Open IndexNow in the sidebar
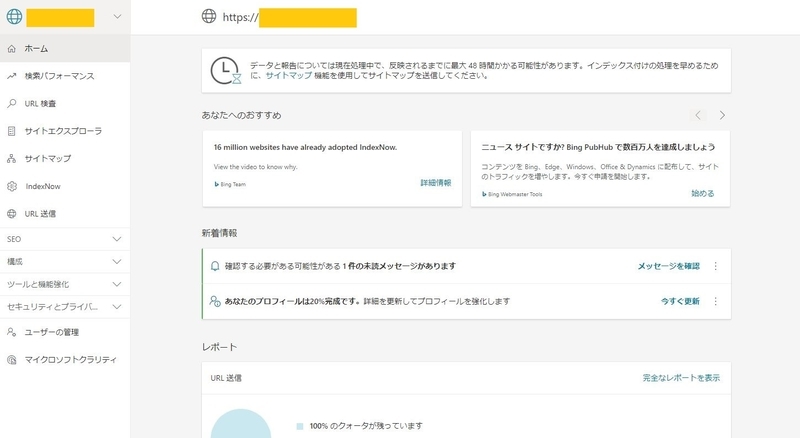800x438 pixels. pyautogui.click(x=65, y=186)
